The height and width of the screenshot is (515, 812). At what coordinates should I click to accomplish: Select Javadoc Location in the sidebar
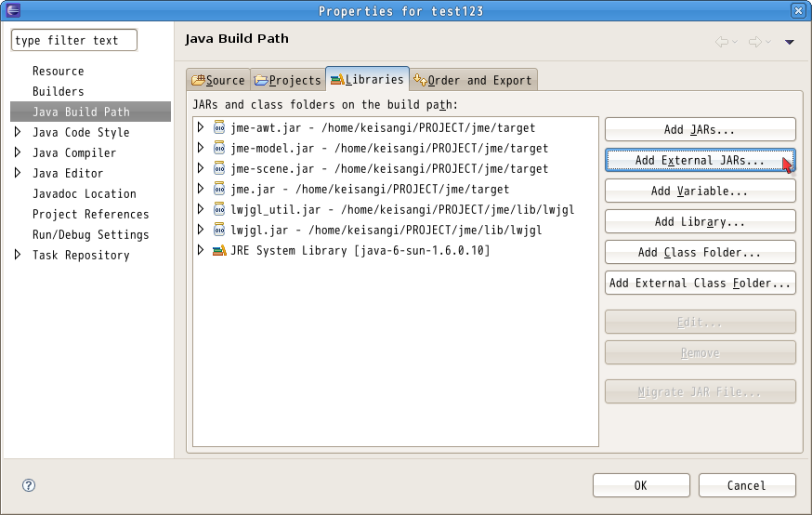click(x=84, y=193)
